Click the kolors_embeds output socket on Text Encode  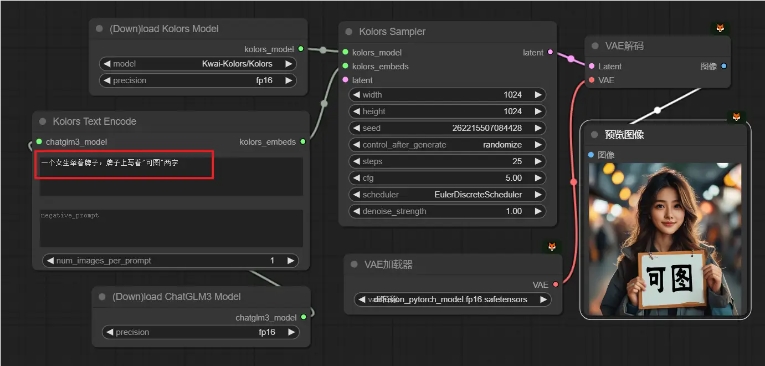(x=303, y=142)
